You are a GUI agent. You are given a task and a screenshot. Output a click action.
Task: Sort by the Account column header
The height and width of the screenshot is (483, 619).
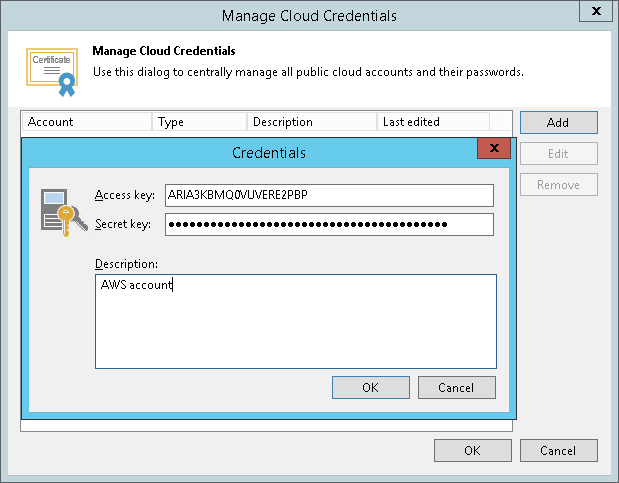(x=87, y=122)
